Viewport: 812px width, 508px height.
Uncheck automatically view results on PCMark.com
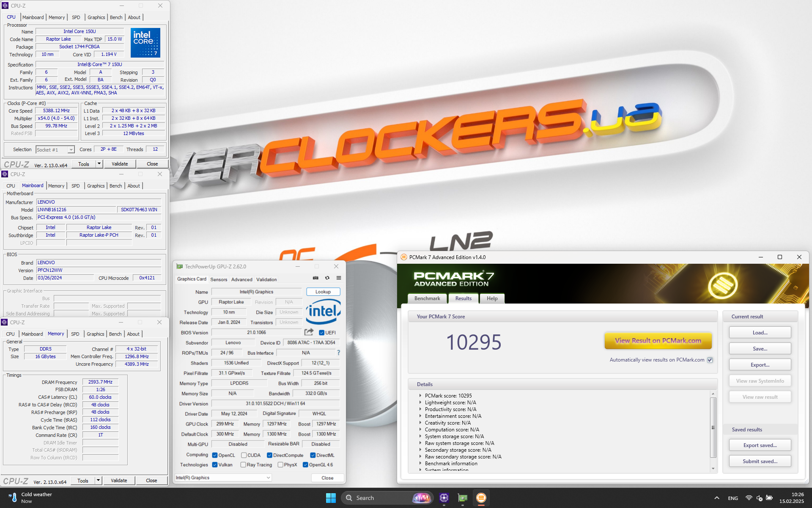pos(710,360)
